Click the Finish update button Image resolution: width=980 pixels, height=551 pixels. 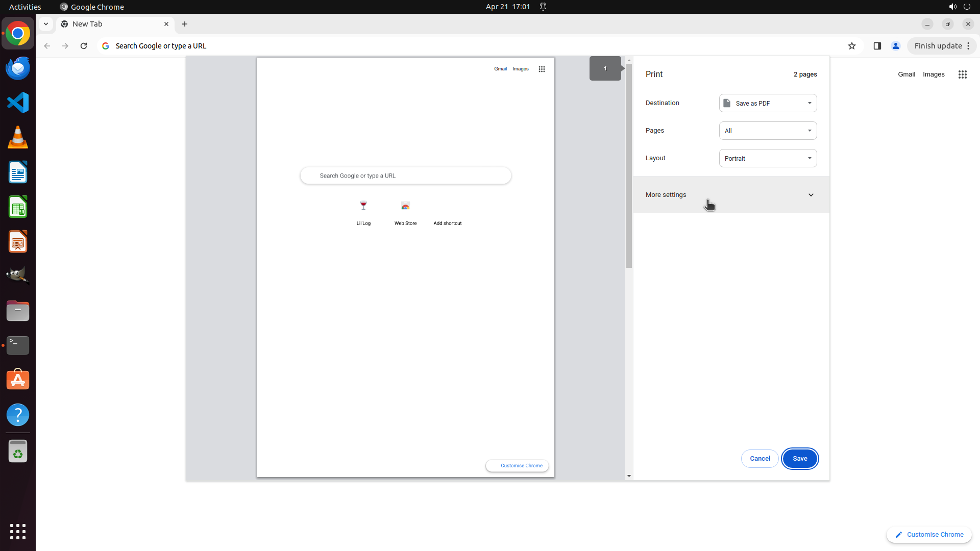(938, 46)
